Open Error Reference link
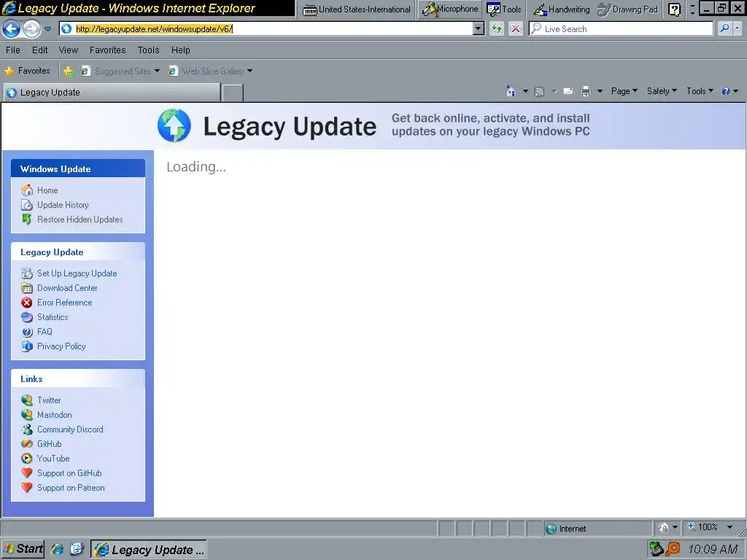The image size is (747, 560). coord(65,303)
